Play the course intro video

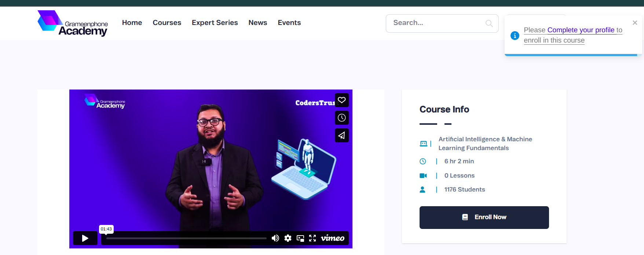pyautogui.click(x=85, y=238)
